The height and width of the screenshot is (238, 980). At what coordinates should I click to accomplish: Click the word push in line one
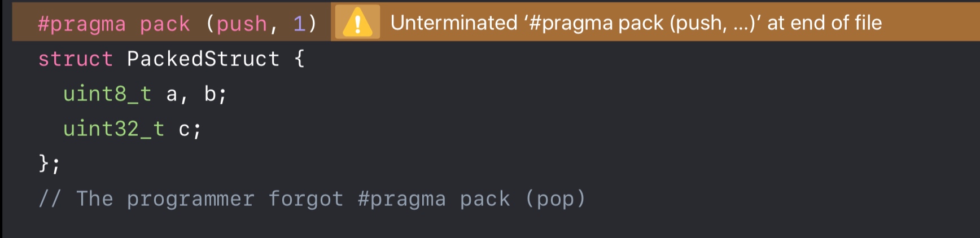tap(242, 24)
